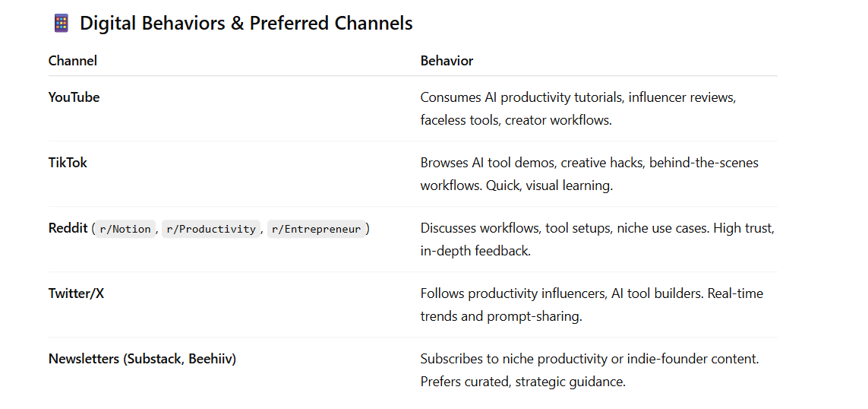Click 'Prefers curated, strategic guidance.' sentence

coord(523,382)
